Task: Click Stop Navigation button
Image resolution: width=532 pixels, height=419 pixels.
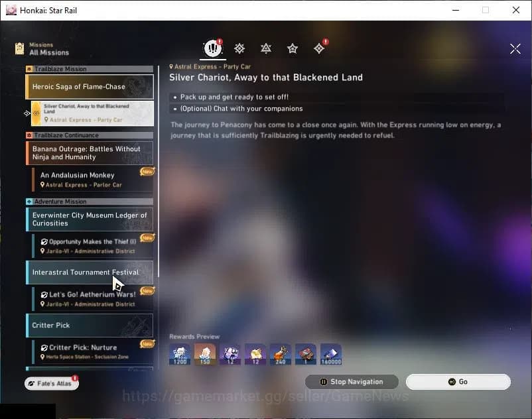Action: tap(352, 382)
